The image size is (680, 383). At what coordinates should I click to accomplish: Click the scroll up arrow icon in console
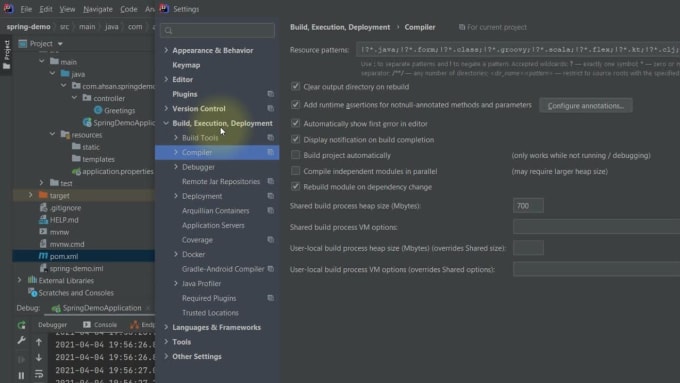[39, 342]
